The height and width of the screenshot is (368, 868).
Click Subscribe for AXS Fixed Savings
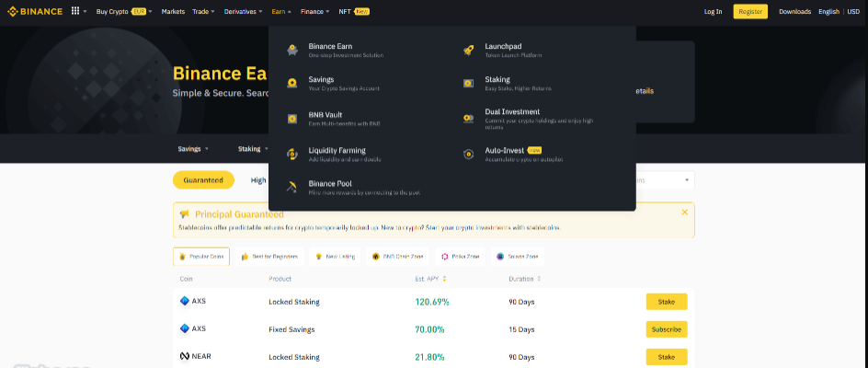(667, 329)
